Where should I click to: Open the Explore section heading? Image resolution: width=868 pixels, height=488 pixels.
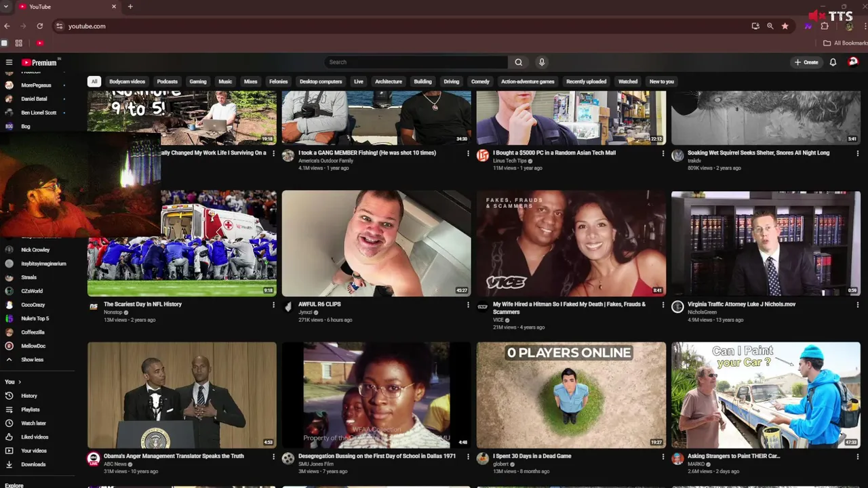(14, 485)
